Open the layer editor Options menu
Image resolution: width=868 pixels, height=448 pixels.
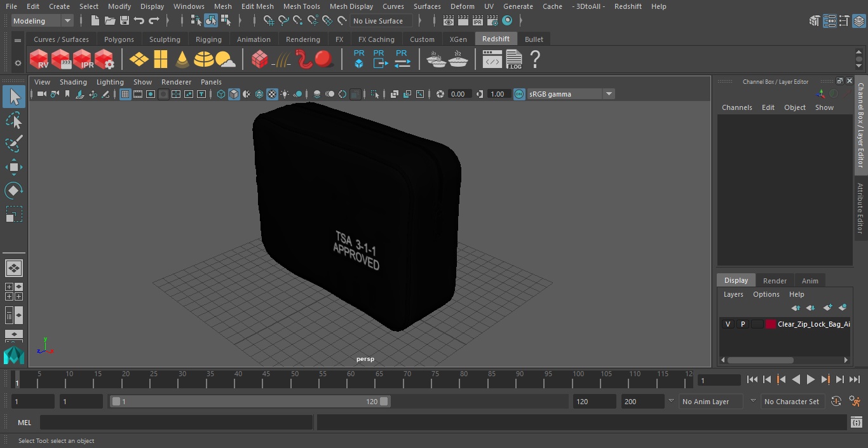[x=766, y=294]
